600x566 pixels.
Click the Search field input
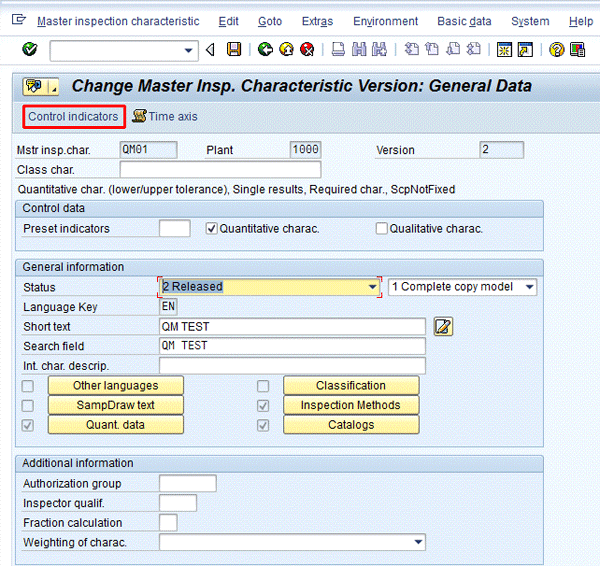coord(292,346)
